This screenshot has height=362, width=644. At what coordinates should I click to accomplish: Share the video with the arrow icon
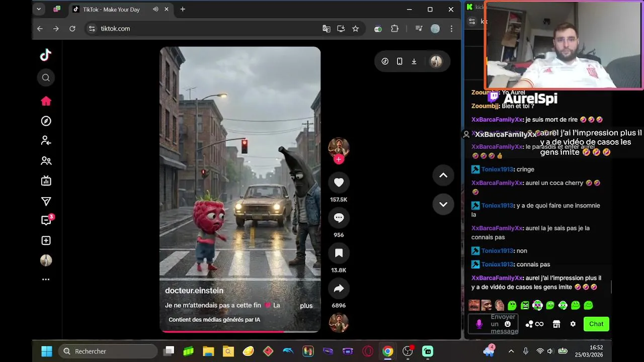pyautogui.click(x=339, y=288)
